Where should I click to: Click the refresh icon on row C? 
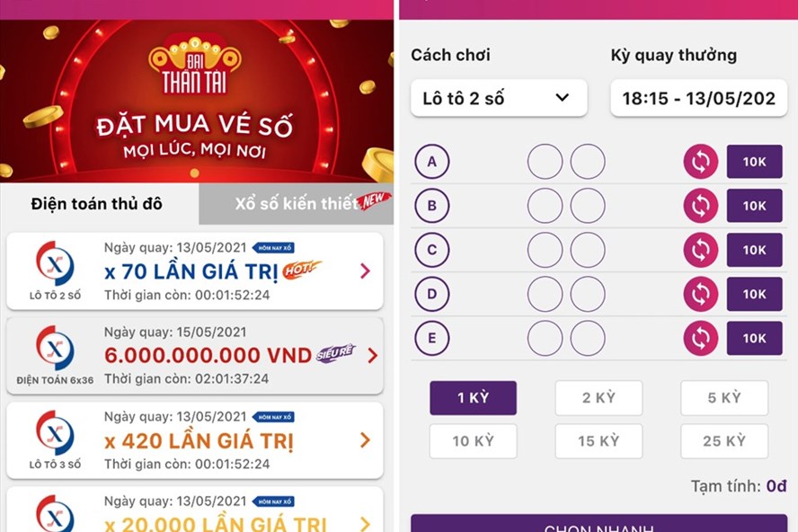tap(700, 250)
